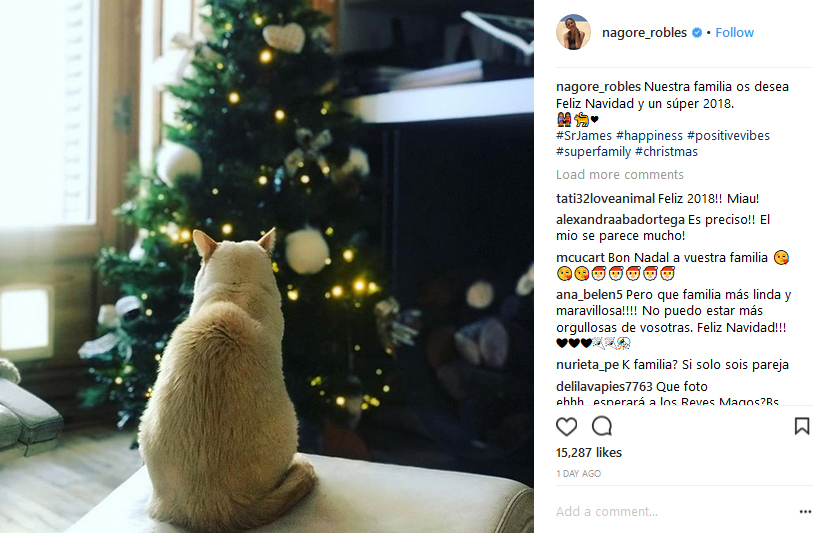Open tati32loveanimal commenter profile
Viewport: 815px width, 533px height.
coord(606,199)
